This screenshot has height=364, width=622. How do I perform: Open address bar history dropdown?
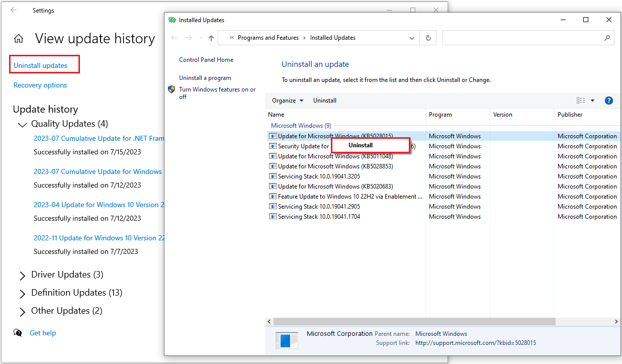412,38
